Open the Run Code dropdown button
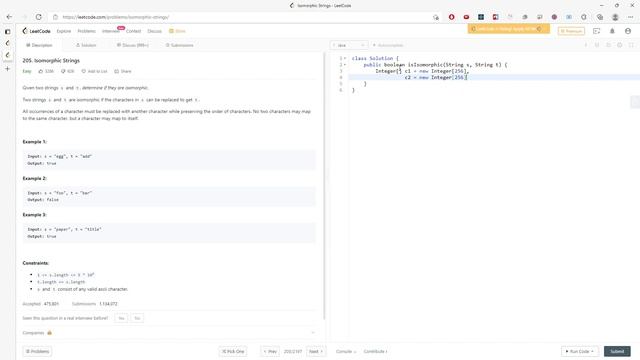 [580, 351]
